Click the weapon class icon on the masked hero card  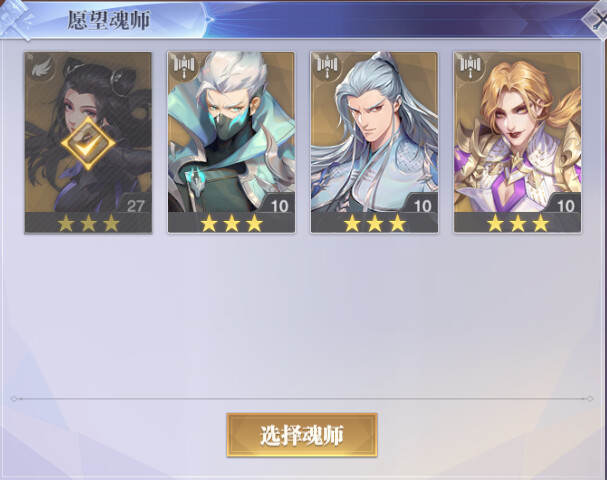(x=183, y=66)
